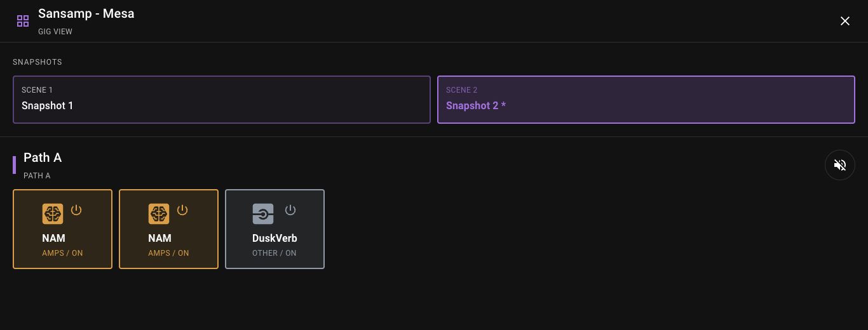Click AMPS / ON text on second NAM
The width and height of the screenshot is (868, 330).
168,253
